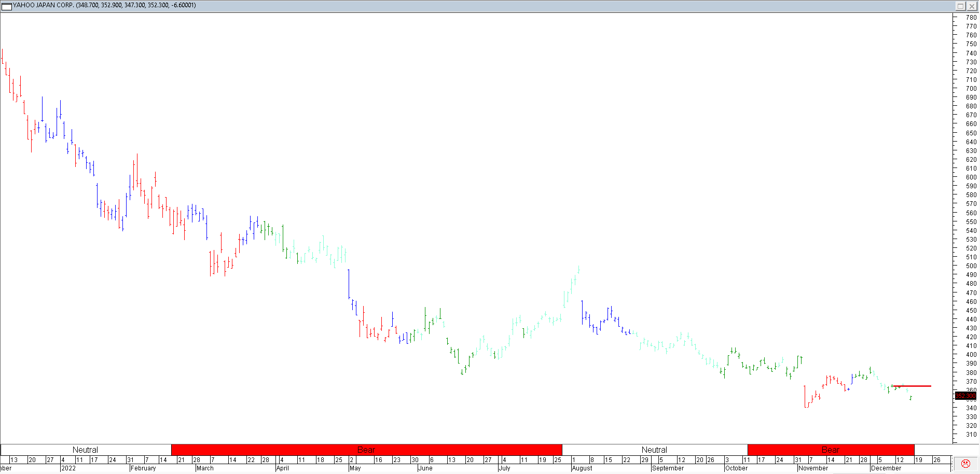Click the 780 price axis label
Viewport: 980px width, 474px height.
click(971, 18)
